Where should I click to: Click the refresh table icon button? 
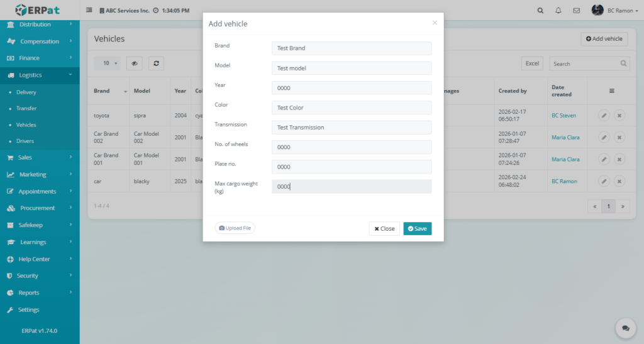[156, 64]
